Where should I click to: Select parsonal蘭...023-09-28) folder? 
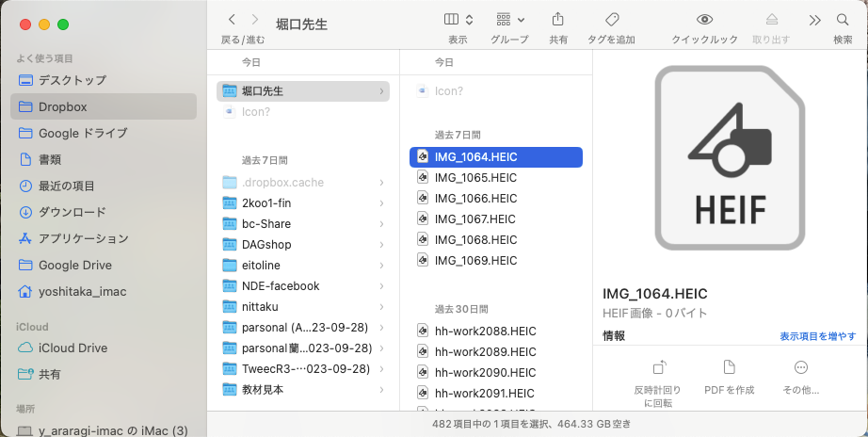tap(303, 348)
